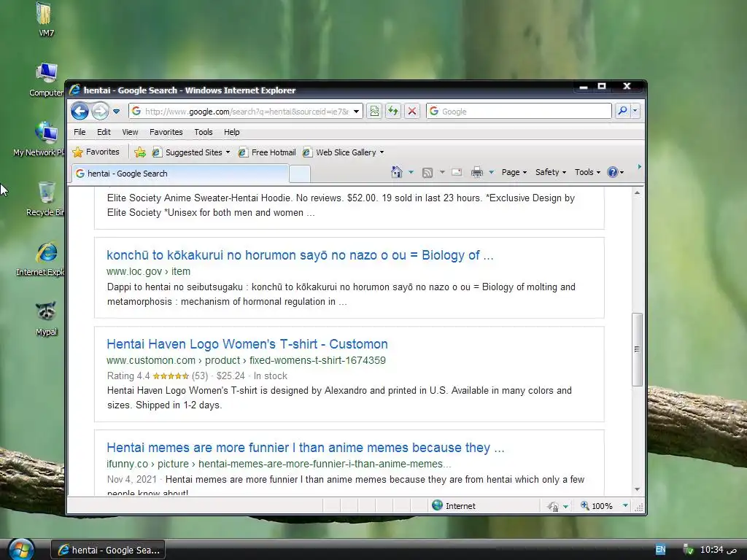Go back with the Back arrow button
Screen dimensions: 747x560
[80, 112]
